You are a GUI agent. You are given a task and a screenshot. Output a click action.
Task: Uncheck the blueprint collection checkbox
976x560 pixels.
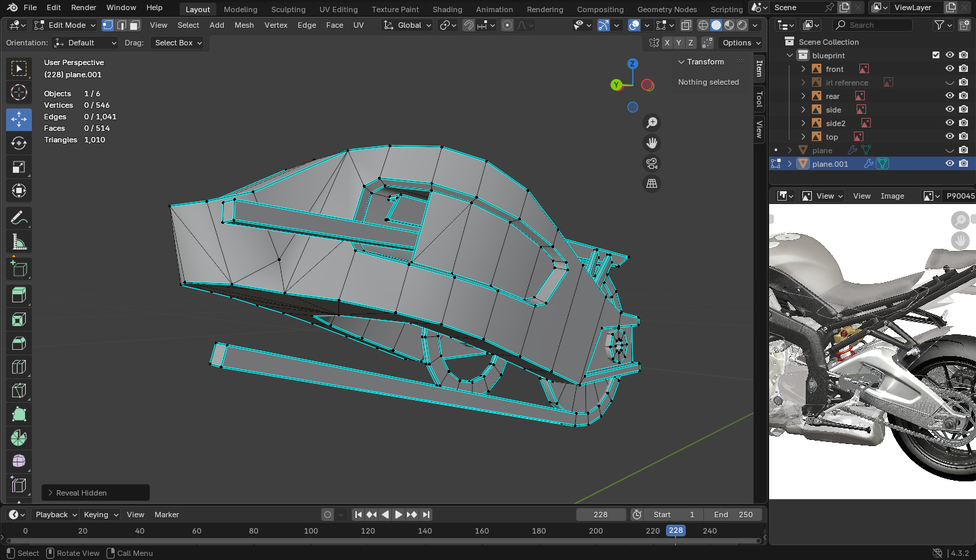936,56
